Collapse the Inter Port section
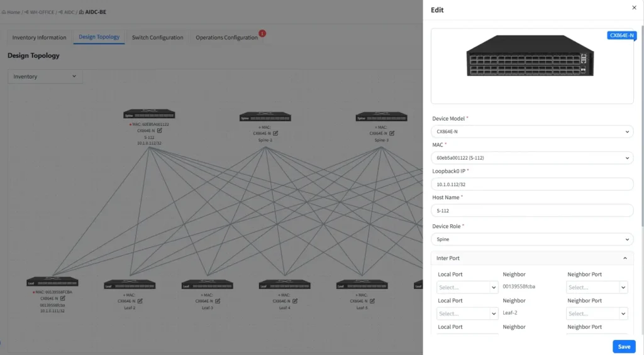Image resolution: width=644 pixels, height=355 pixels. 625,258
